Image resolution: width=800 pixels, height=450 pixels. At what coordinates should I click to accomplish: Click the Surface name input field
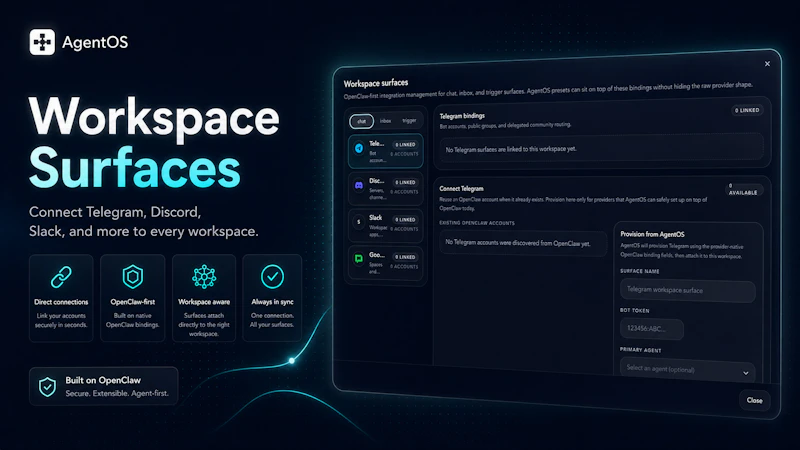(x=687, y=290)
